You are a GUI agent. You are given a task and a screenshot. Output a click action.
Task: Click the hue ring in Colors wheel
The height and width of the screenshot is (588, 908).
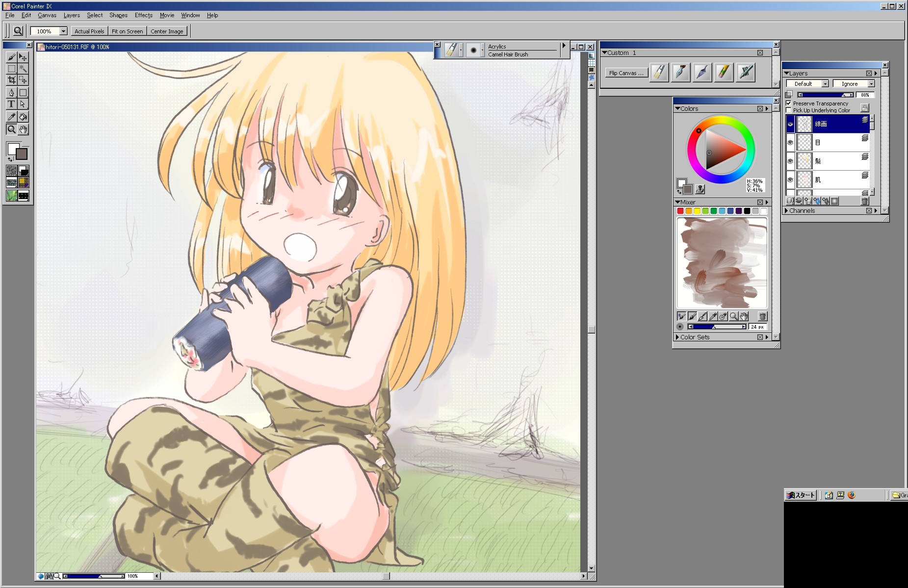(x=721, y=120)
